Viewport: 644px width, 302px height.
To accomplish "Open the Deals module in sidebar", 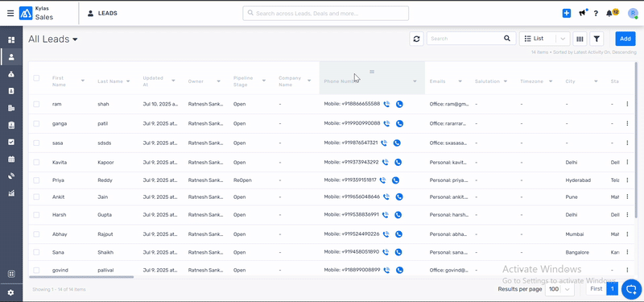I will tap(11, 74).
